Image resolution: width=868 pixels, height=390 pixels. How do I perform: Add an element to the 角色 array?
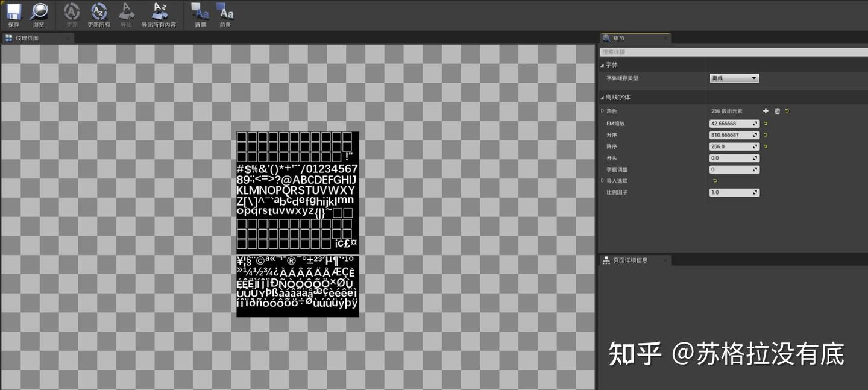click(766, 111)
